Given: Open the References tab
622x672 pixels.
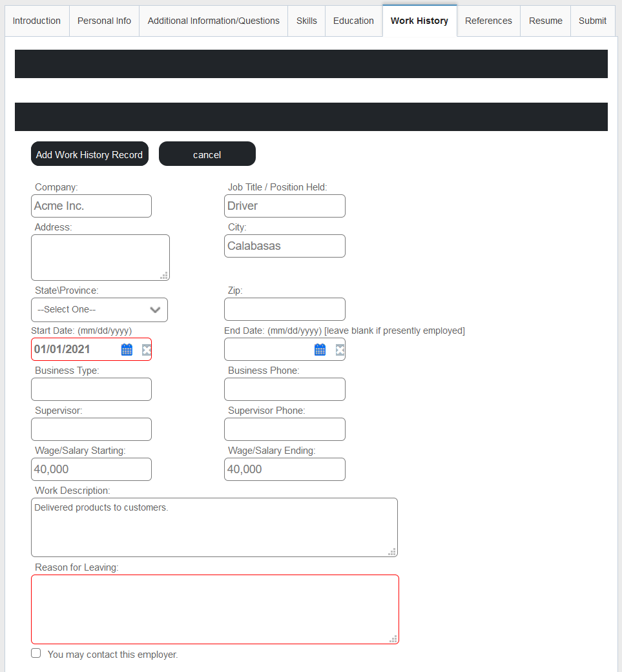Looking at the screenshot, I should pos(489,21).
